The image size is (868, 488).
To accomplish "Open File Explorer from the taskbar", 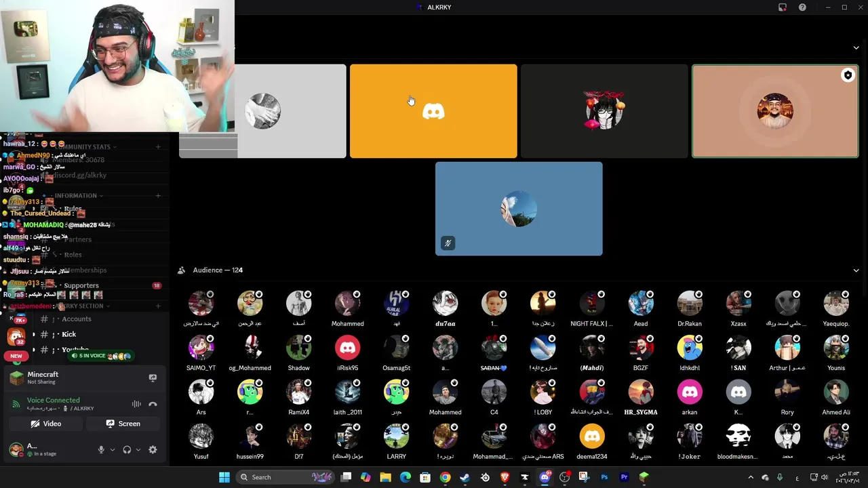I will pos(385,477).
